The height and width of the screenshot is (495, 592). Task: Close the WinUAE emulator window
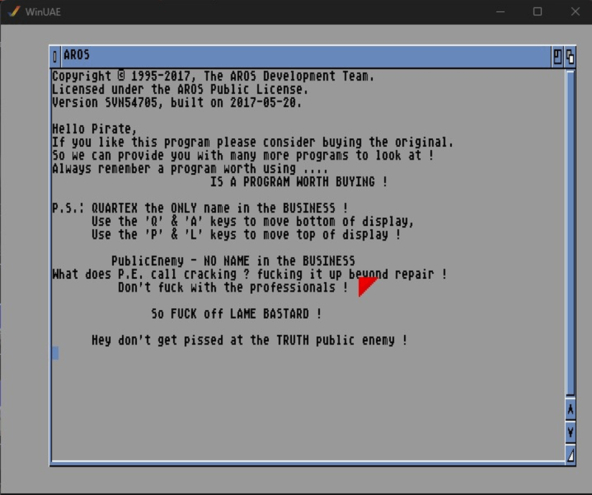[x=575, y=12]
